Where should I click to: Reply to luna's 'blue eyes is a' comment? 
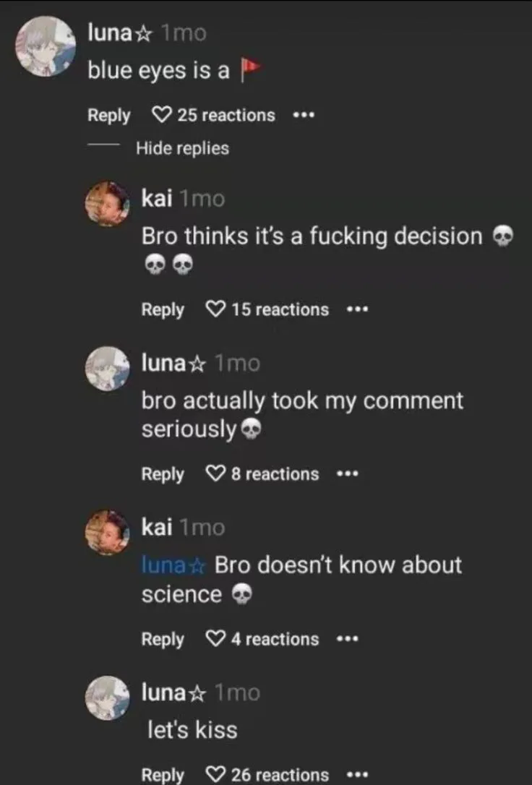[108, 115]
